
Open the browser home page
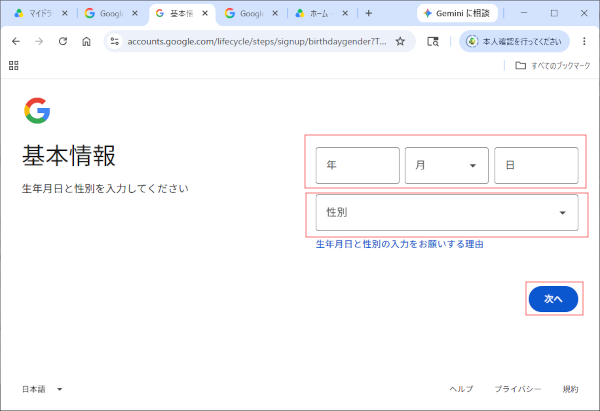pos(86,41)
